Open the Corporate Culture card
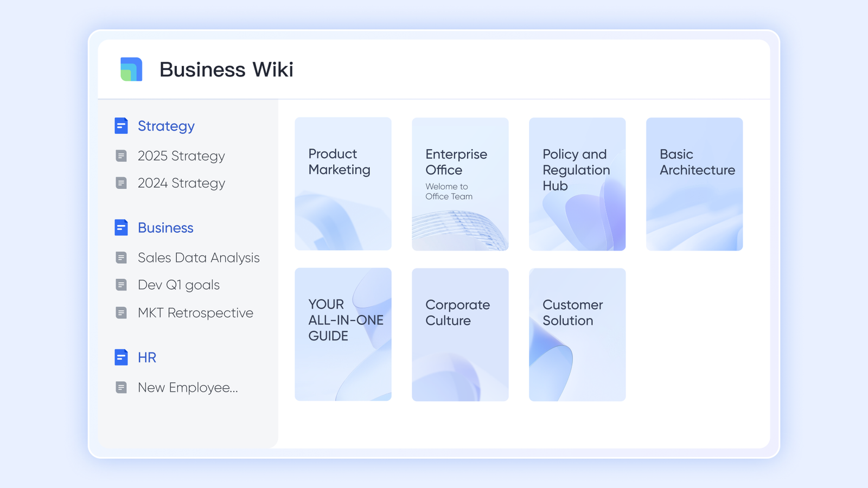Viewport: 868px width, 488px height. 460,334
